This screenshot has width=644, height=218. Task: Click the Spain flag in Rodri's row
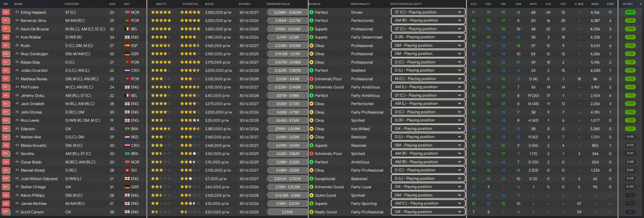126,45
